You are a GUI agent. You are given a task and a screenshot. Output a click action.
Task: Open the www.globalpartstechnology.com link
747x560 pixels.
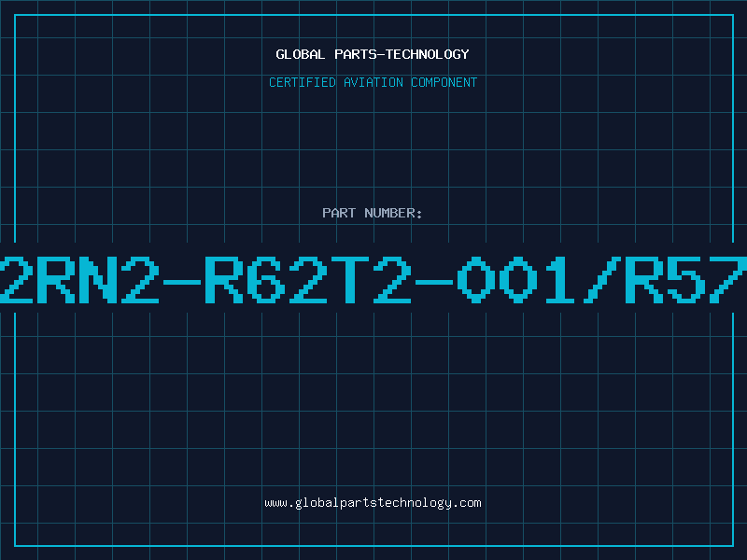click(x=373, y=503)
